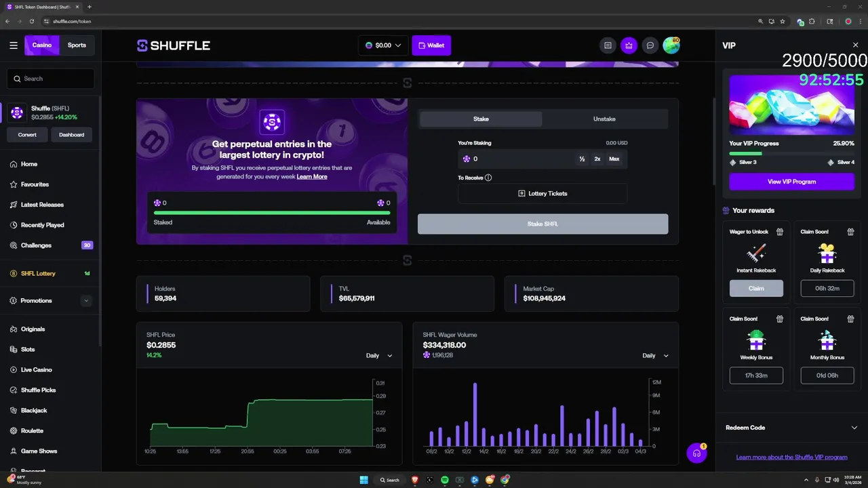
Task: Click the Lottery Tickets receive box
Action: pos(542,194)
